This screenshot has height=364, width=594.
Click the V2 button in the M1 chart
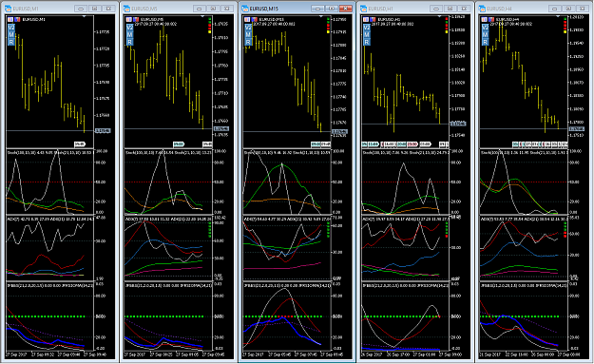click(x=11, y=28)
